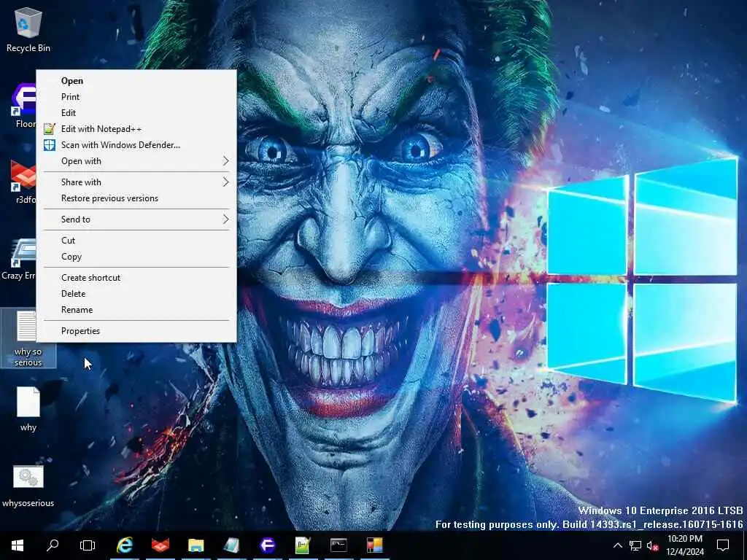Select the 'why so serious' text file
Screen dimensions: 747x560
click(x=28, y=338)
